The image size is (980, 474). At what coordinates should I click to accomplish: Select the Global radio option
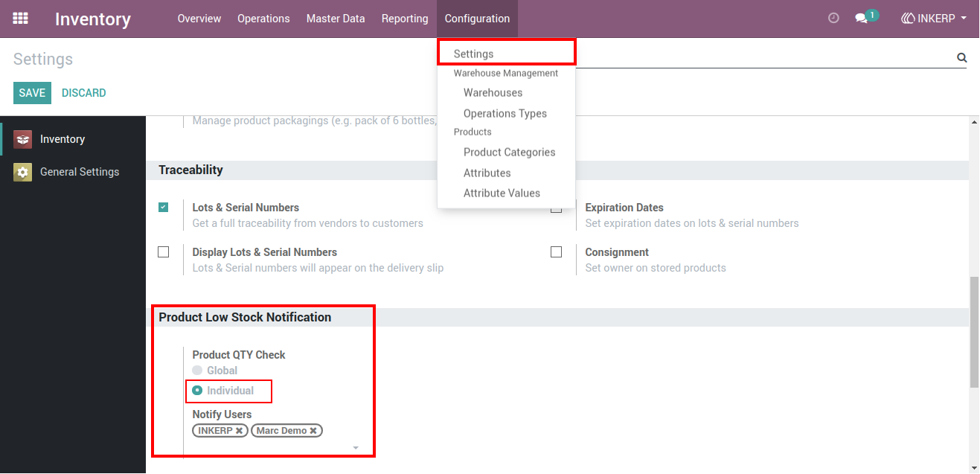click(197, 371)
